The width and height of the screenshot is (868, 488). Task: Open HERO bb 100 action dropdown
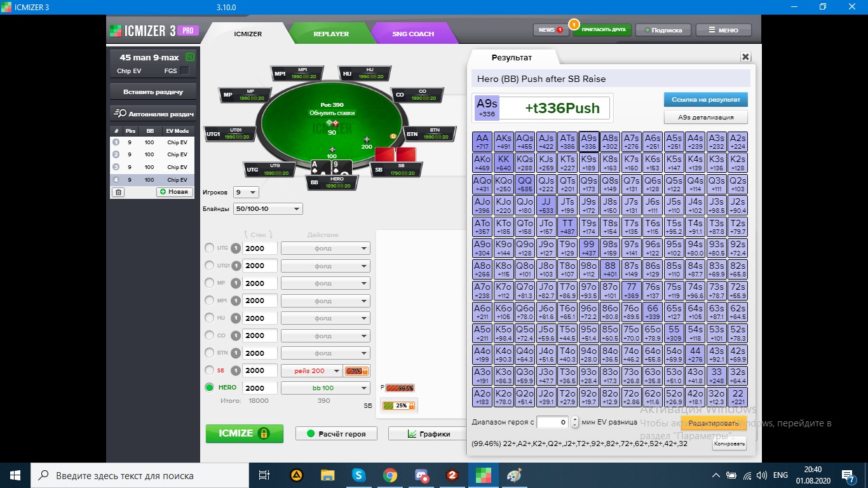click(325, 388)
